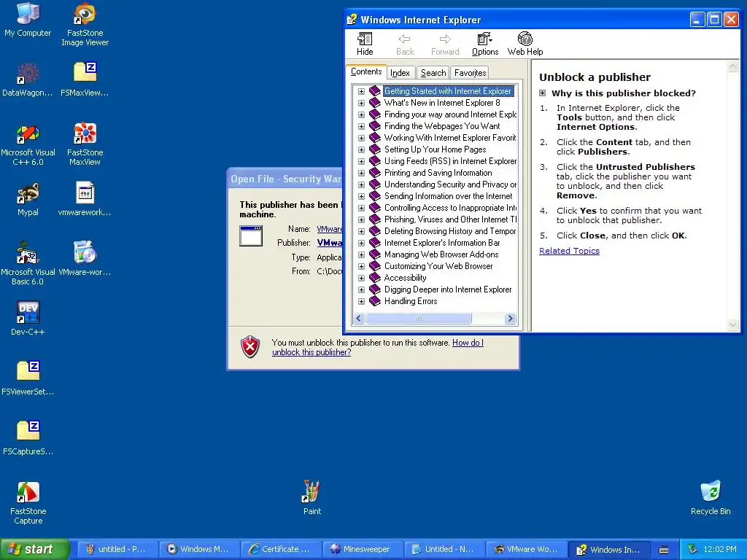The image size is (747, 560).
Task: Expand Setting Up Your Home Pages
Action: [361, 149]
